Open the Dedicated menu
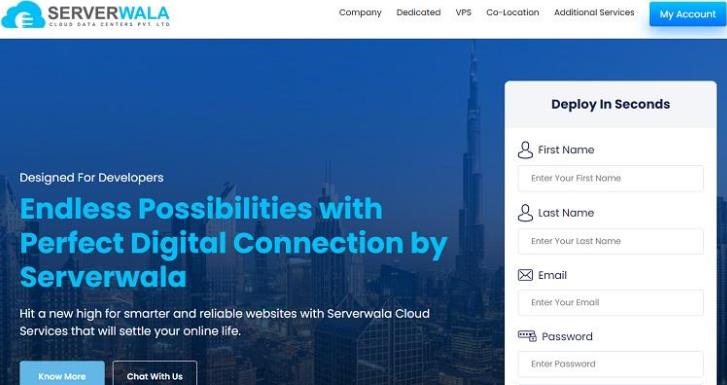Screen dimensions: 727x385 tap(419, 13)
